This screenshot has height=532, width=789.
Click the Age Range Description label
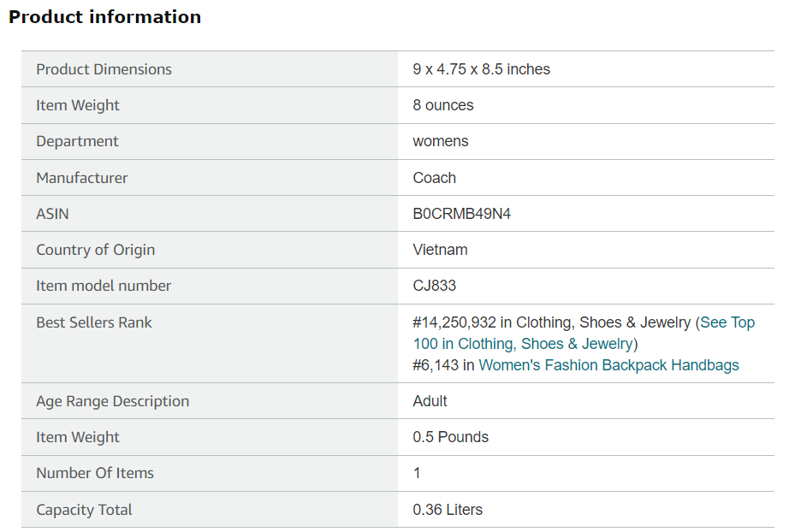[x=112, y=401]
